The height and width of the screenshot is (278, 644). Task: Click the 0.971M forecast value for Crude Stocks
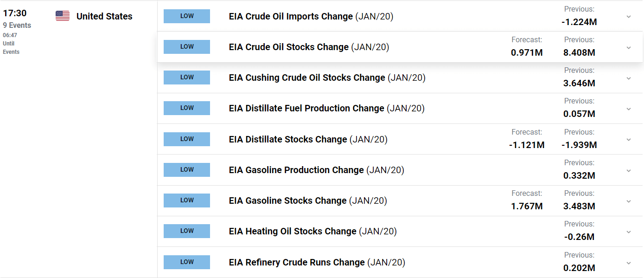tap(527, 52)
